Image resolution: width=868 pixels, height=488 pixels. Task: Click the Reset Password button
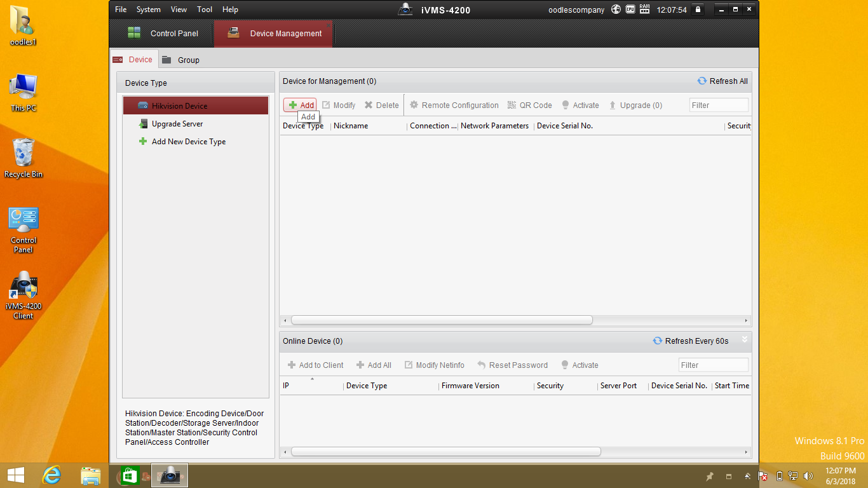coord(512,365)
